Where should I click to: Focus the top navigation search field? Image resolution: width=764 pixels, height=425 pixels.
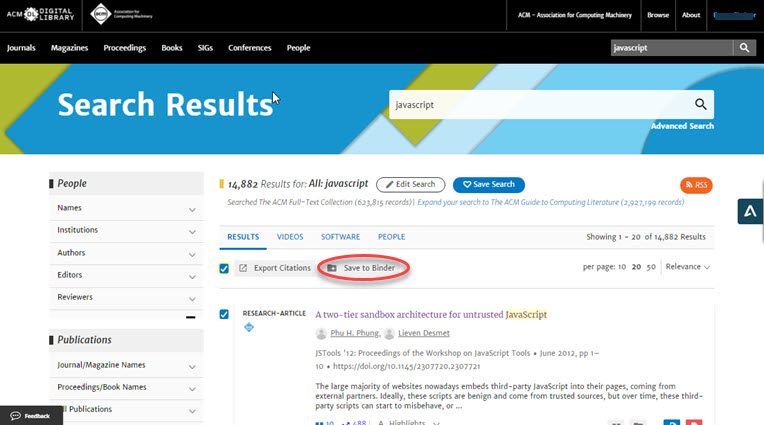pos(672,48)
